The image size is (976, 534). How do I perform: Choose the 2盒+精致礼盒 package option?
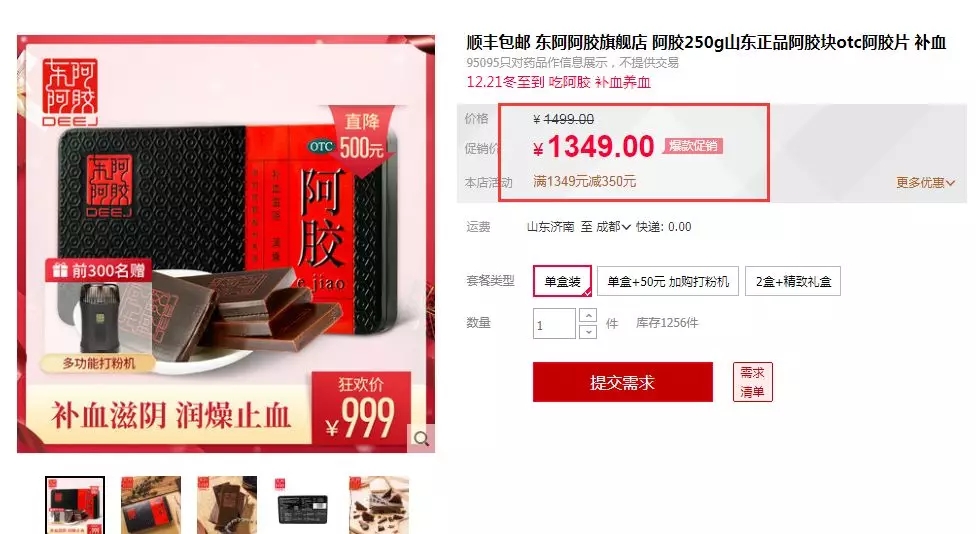[793, 281]
